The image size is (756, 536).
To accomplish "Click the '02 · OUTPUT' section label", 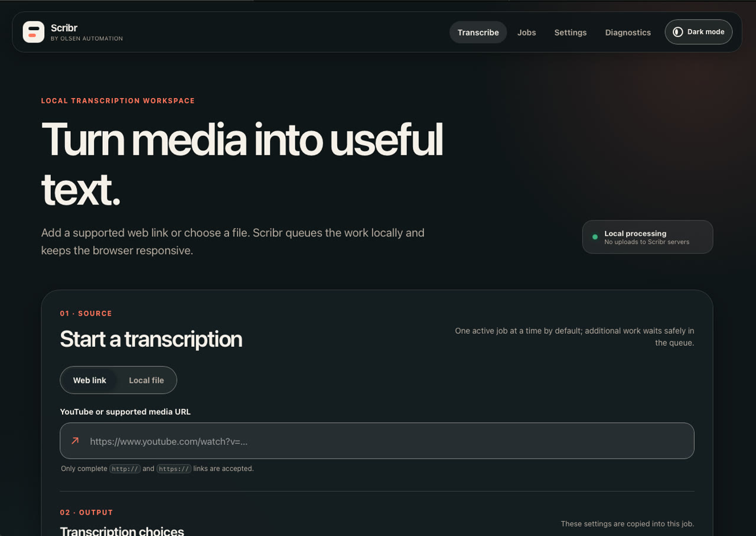I will point(87,513).
